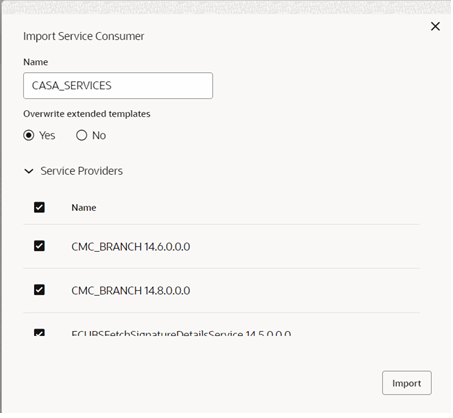Click the Import Service Consumer title

point(84,36)
